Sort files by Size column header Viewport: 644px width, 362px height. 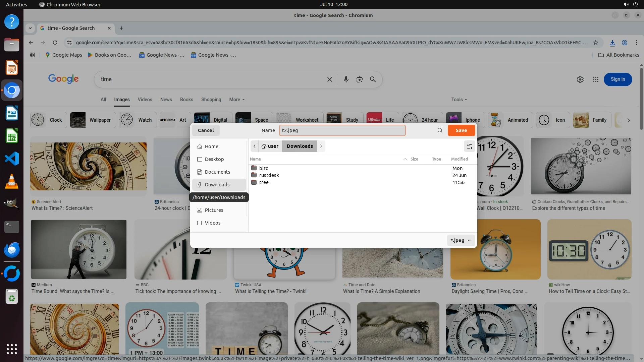coord(414,159)
